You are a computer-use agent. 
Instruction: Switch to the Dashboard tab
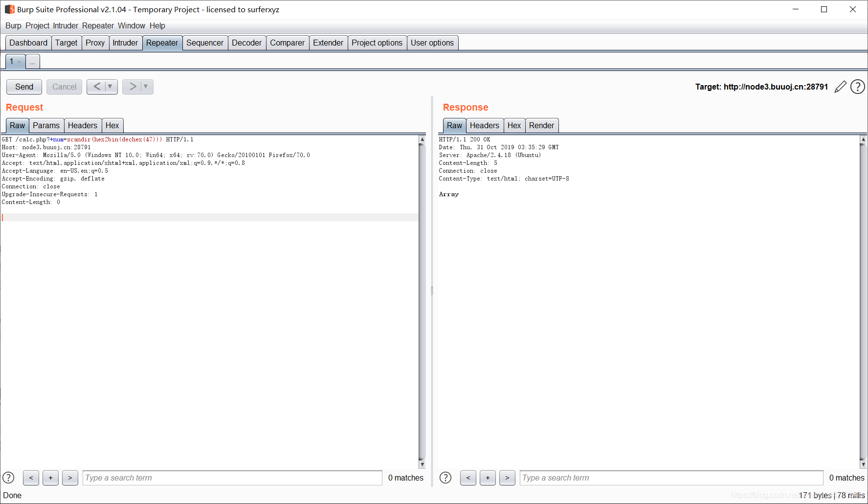tap(28, 43)
